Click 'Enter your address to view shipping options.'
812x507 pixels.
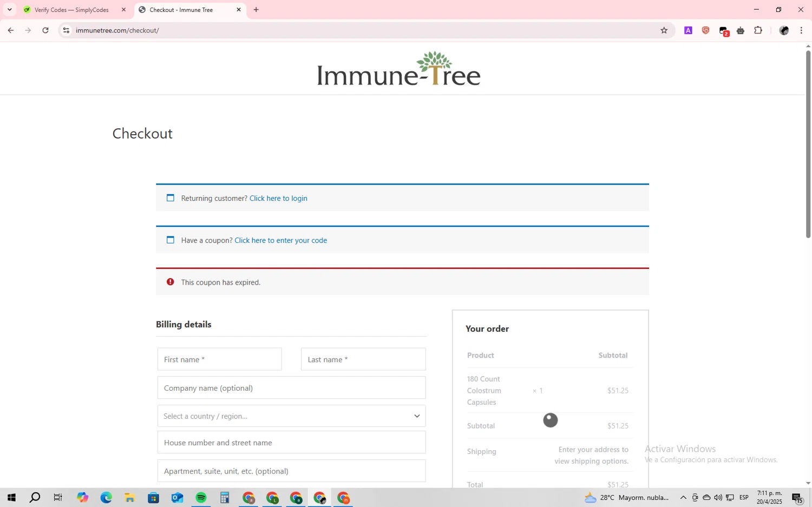591,456
